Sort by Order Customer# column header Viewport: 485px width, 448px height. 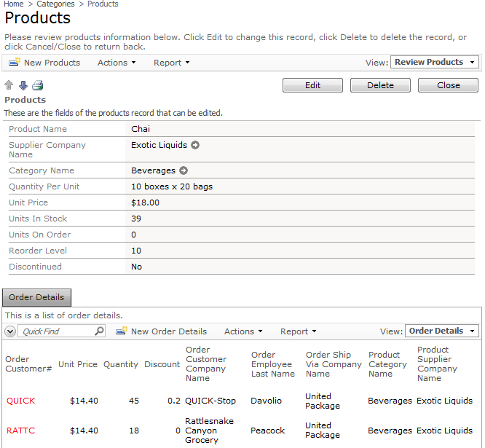tap(28, 363)
